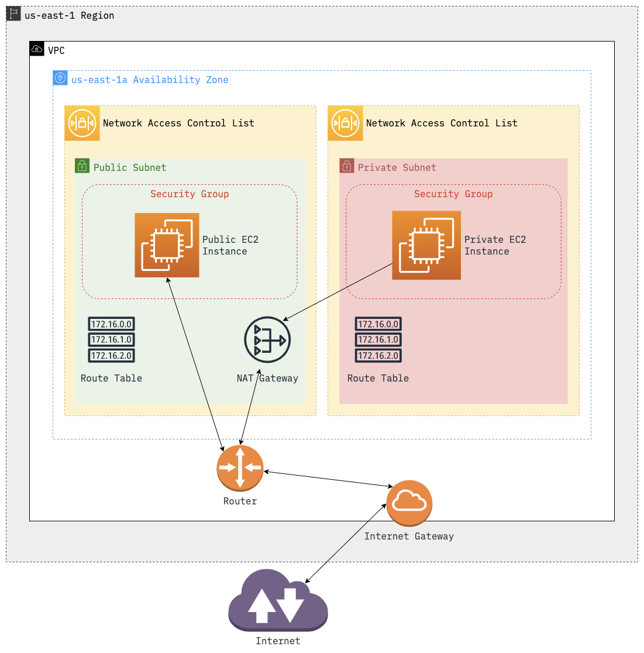This screenshot has height=653, width=644.
Task: Click the orange Router icon
Action: (240, 468)
